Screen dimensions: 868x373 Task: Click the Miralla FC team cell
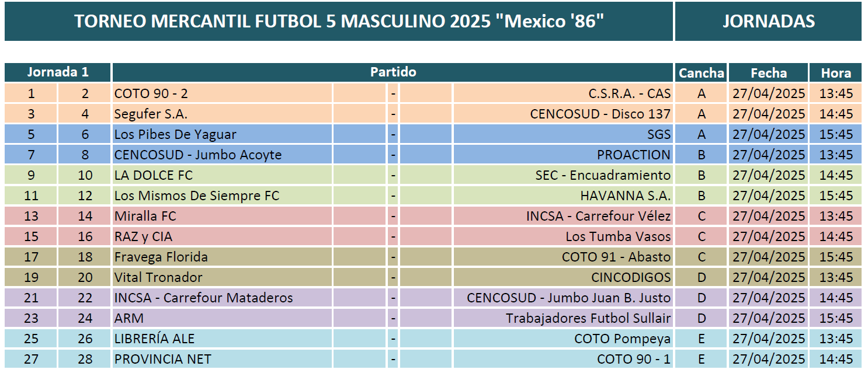(x=222, y=216)
